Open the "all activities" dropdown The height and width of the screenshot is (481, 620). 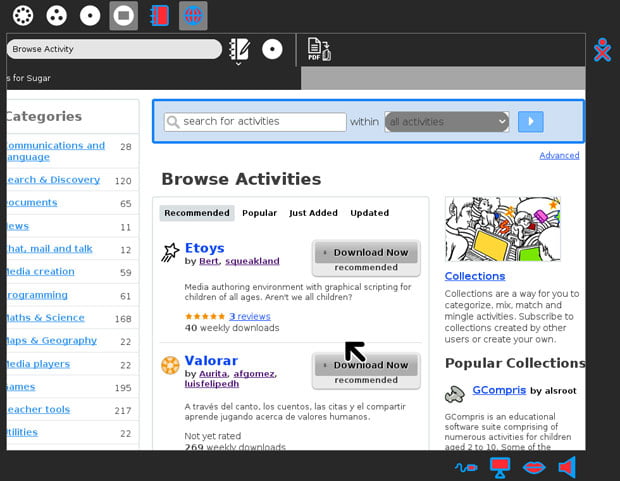point(446,122)
